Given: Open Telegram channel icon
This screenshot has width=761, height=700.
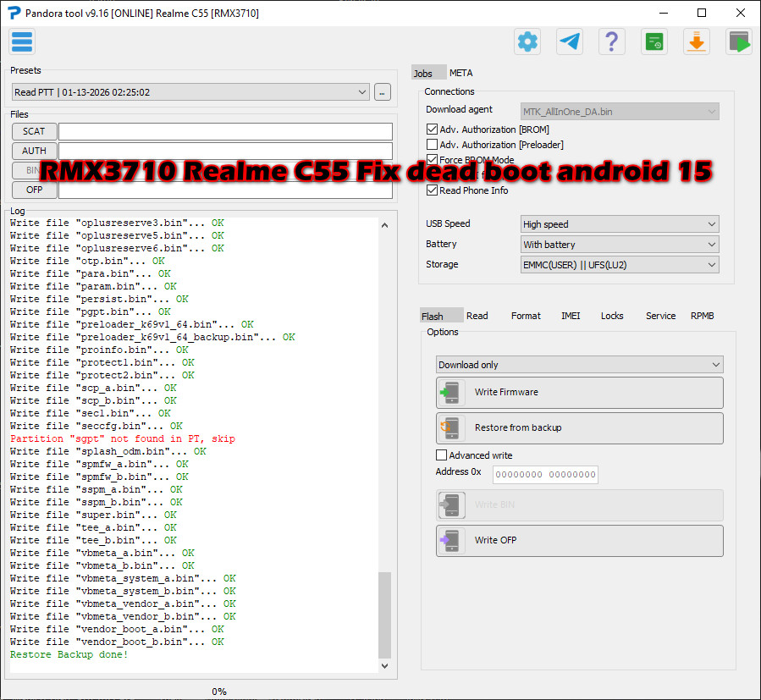Looking at the screenshot, I should pos(570,41).
